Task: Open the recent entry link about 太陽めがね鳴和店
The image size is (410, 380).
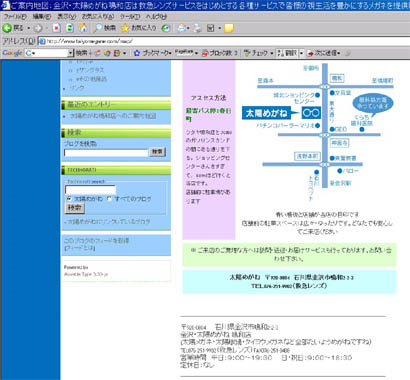Action: pos(113,116)
